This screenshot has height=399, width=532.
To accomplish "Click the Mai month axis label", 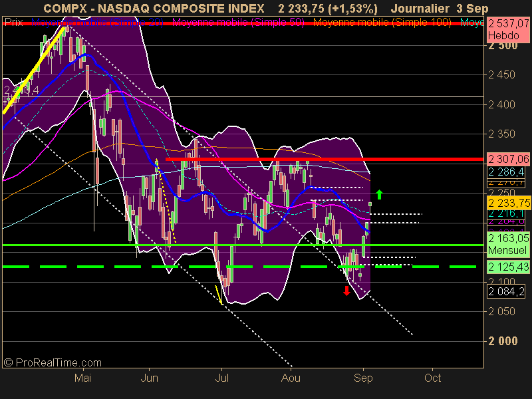I will (82, 378).
